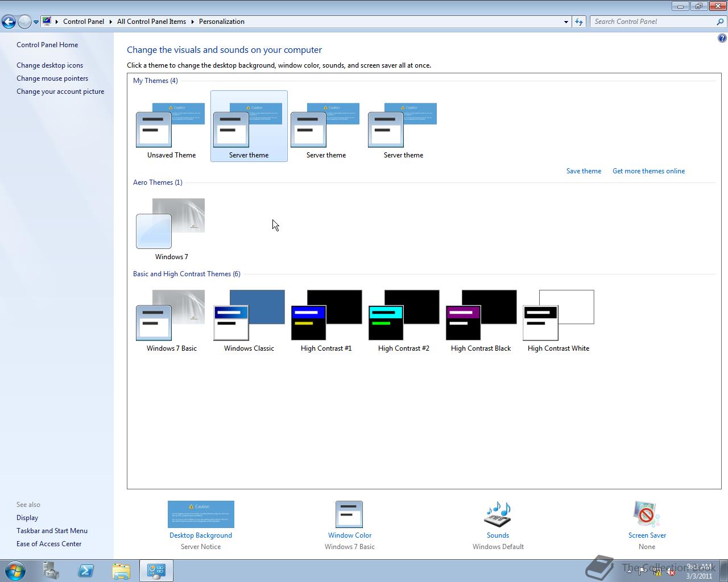This screenshot has height=582, width=728.
Task: Launch Windows PowerShell from taskbar
Action: click(x=86, y=571)
